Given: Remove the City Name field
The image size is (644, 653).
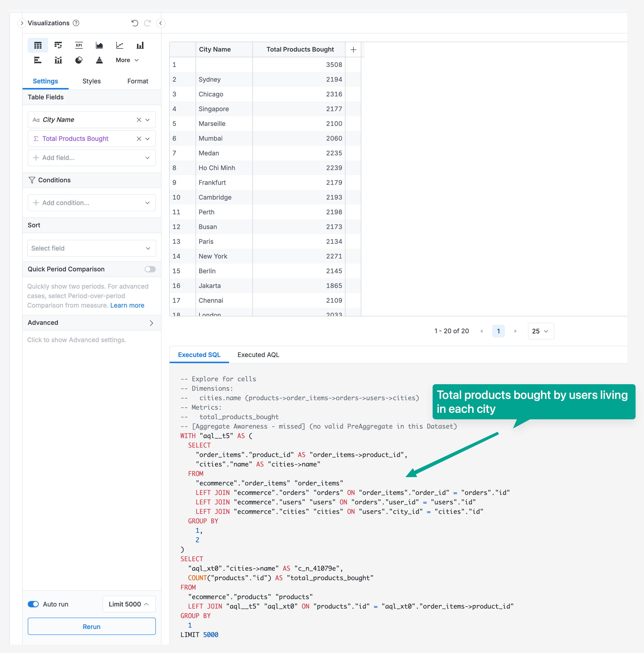Looking at the screenshot, I should (x=139, y=120).
